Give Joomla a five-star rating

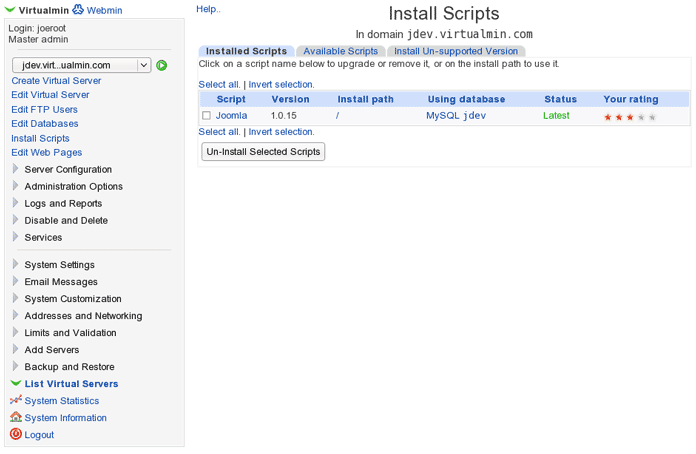(x=652, y=117)
